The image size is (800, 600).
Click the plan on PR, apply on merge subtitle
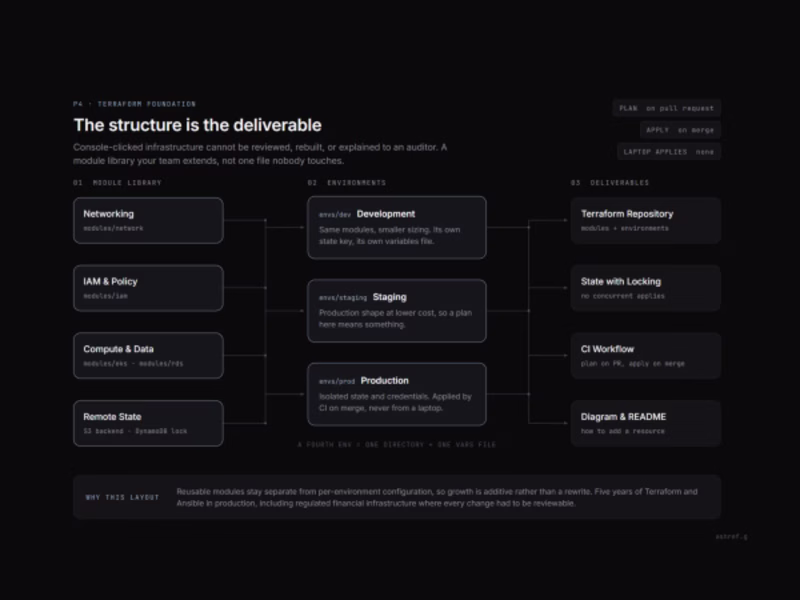click(633, 364)
